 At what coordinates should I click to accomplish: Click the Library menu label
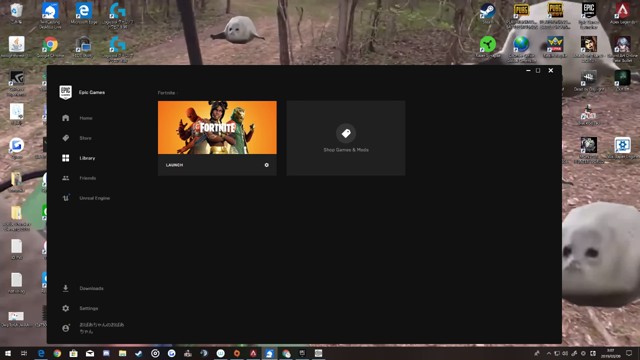(87, 158)
